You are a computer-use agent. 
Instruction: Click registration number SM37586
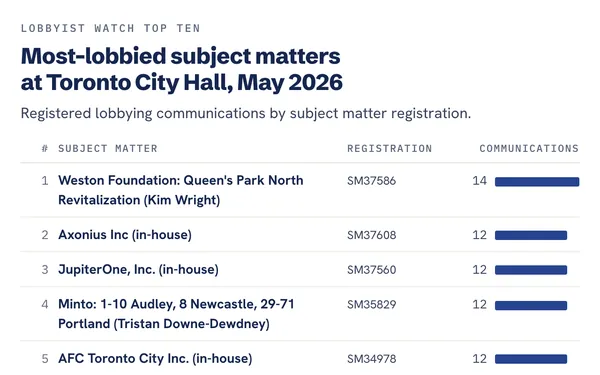click(x=372, y=181)
